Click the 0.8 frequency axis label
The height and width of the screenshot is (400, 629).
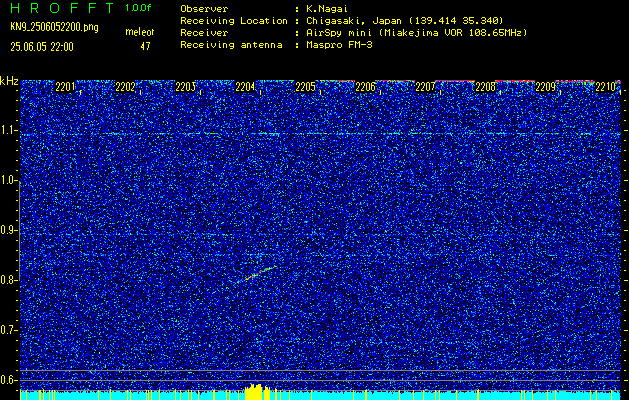[x=9, y=280]
